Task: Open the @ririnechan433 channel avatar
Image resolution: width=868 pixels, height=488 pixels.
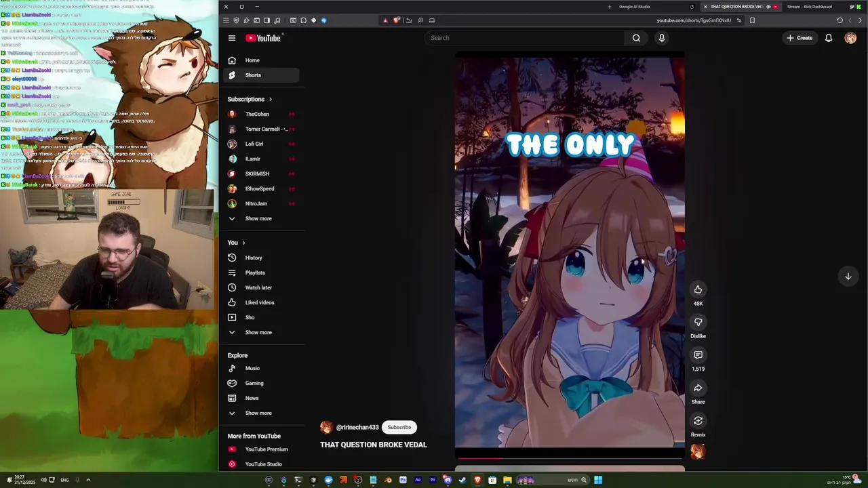Action: point(326,427)
